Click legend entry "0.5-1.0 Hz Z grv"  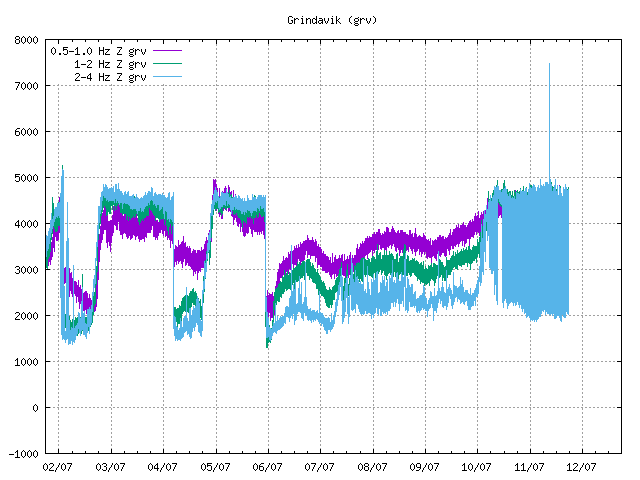(98, 51)
